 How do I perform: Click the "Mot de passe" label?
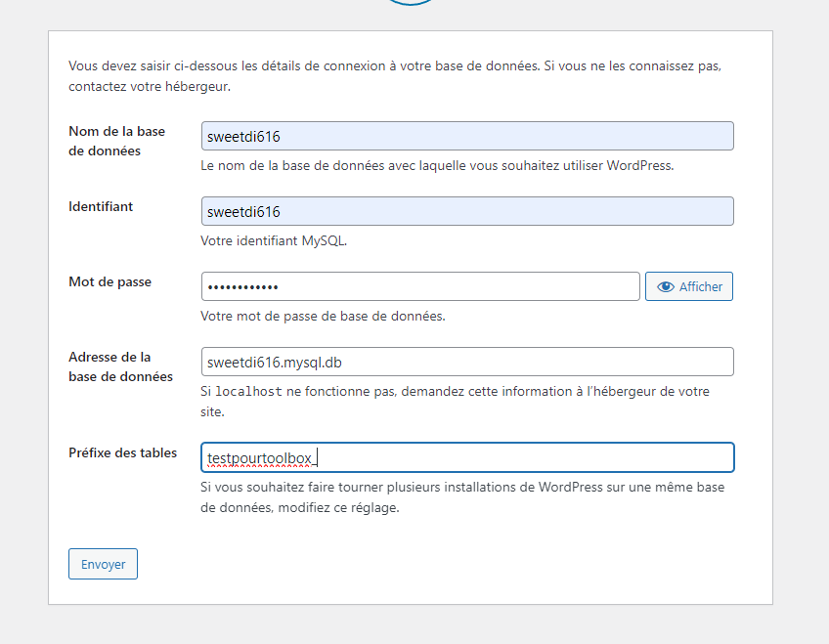point(109,281)
